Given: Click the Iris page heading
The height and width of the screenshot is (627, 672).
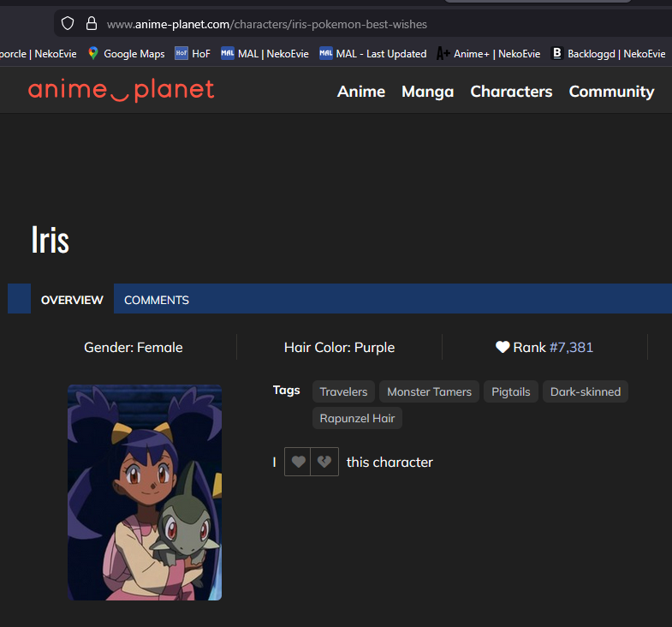Looking at the screenshot, I should 51,239.
